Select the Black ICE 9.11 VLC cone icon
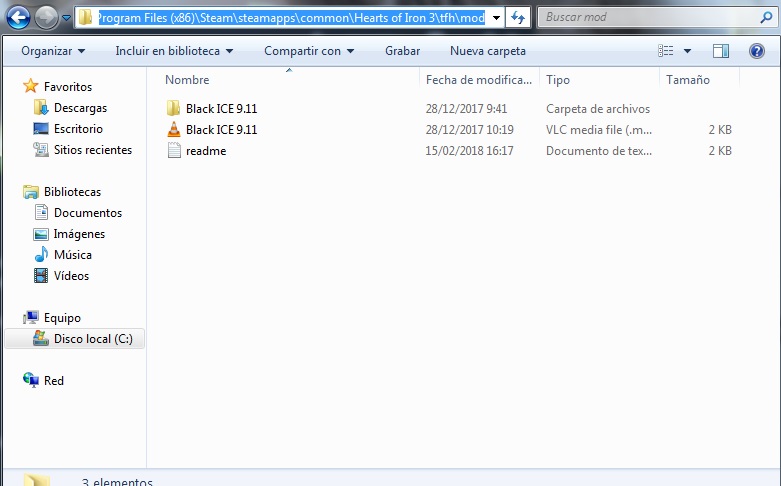This screenshot has width=781, height=486. 173,129
